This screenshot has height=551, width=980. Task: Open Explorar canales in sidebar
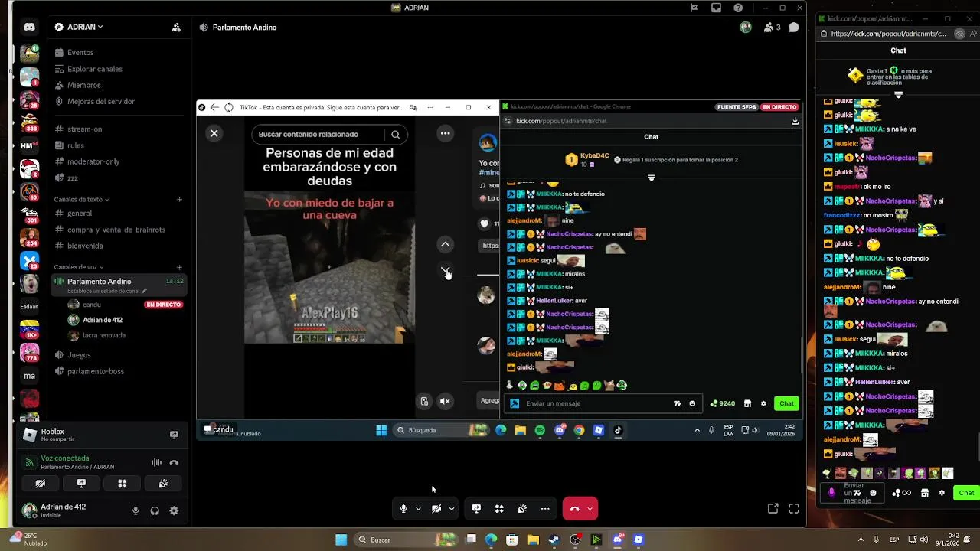[94, 69]
